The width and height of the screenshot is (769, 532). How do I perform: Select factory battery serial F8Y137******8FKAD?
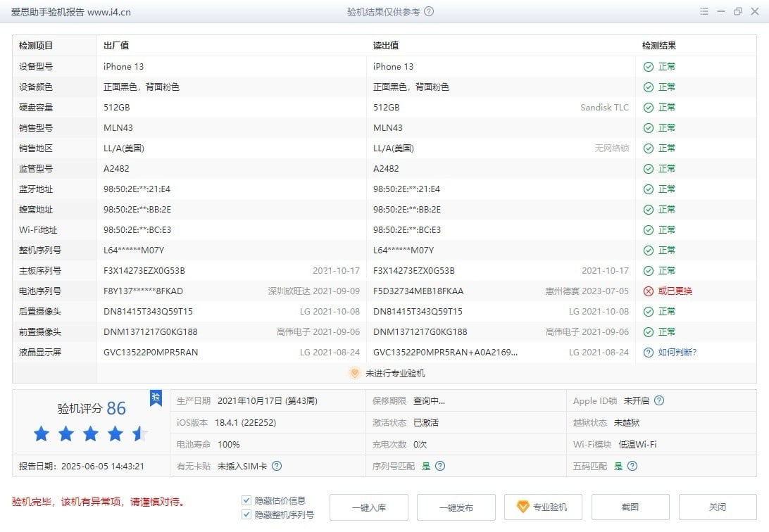pos(143,291)
